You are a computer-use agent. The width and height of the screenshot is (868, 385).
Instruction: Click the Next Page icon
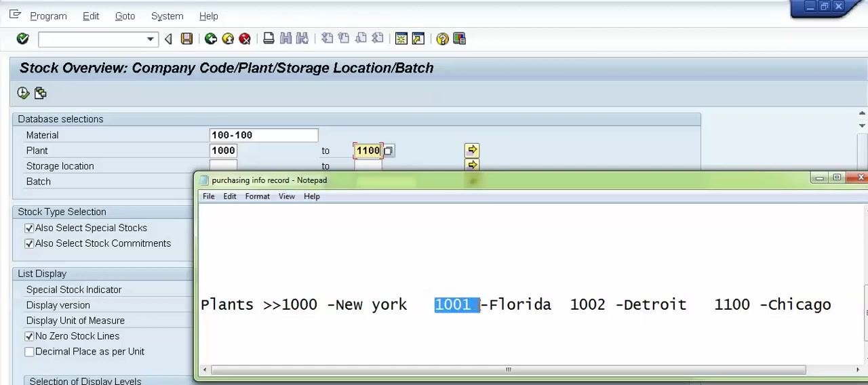coord(361,39)
